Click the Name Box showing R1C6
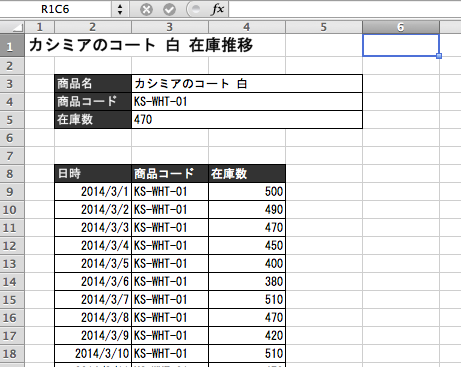The image size is (461, 367). (55, 9)
